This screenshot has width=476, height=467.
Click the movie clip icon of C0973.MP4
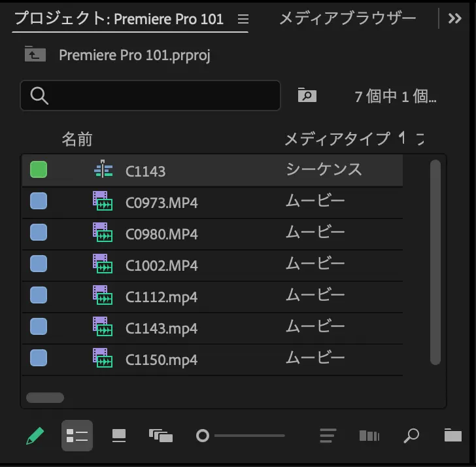pos(103,201)
